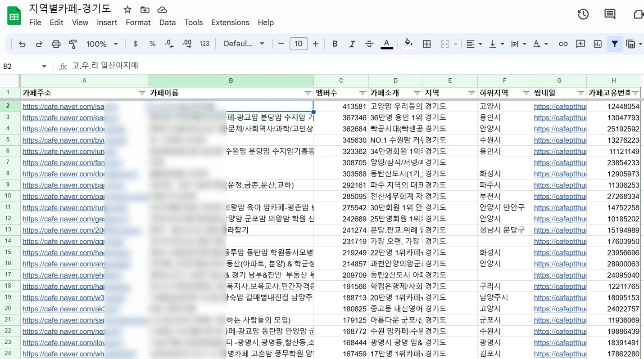Open filter for 카페주소 column
Image resolution: width=644 pixels, height=359 pixels.
point(142,93)
